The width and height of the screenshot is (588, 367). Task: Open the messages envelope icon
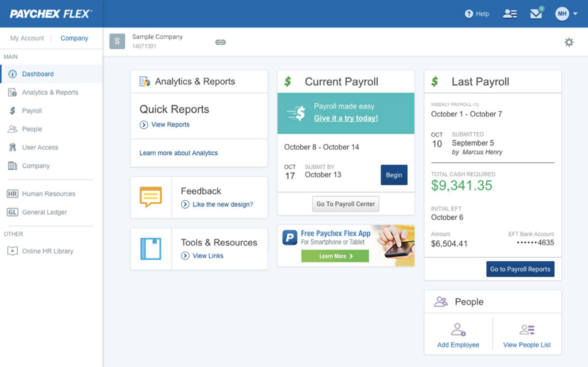tap(536, 14)
